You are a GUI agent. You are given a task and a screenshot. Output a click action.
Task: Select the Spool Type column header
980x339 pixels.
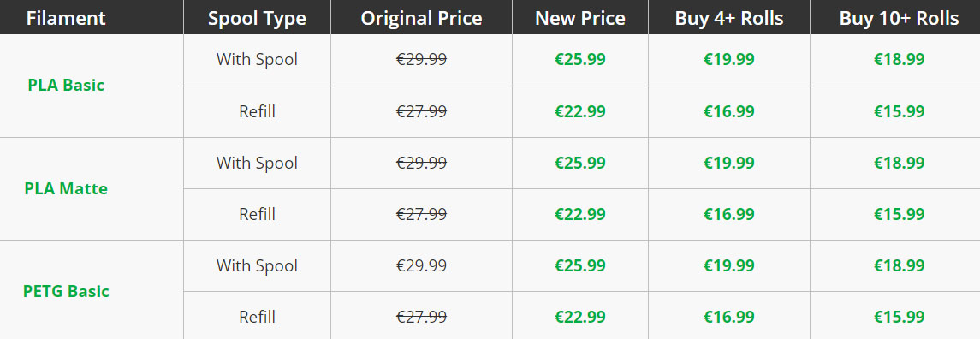click(257, 19)
